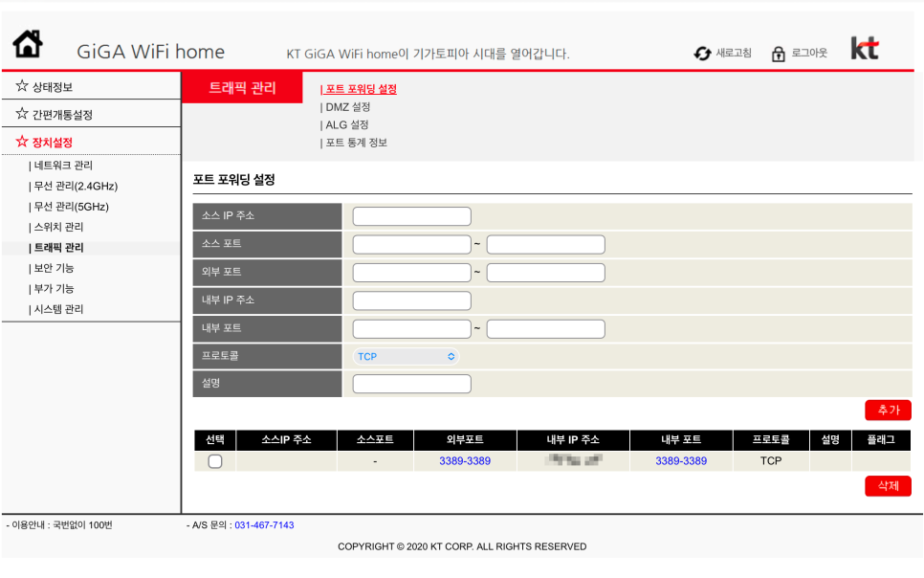Viewport: 924px width, 578px height.
Task: Click the 내부 IP 주소 input field
Action: (x=412, y=300)
